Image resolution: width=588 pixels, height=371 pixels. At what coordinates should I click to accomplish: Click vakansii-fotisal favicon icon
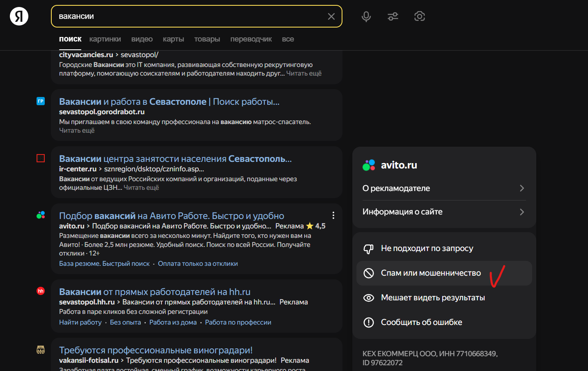click(41, 350)
